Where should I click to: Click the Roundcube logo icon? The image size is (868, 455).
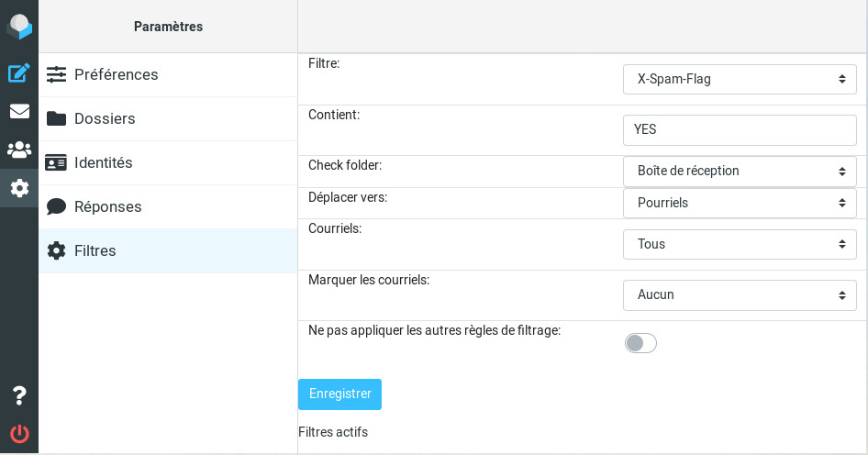(x=19, y=27)
